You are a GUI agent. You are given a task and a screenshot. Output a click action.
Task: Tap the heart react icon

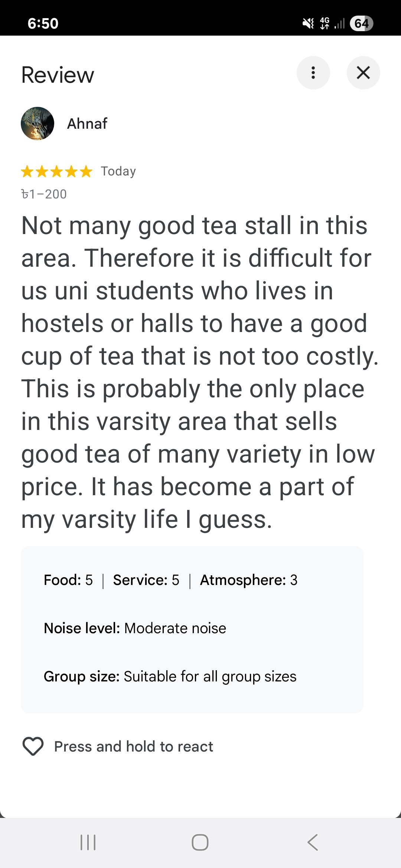pyautogui.click(x=33, y=746)
